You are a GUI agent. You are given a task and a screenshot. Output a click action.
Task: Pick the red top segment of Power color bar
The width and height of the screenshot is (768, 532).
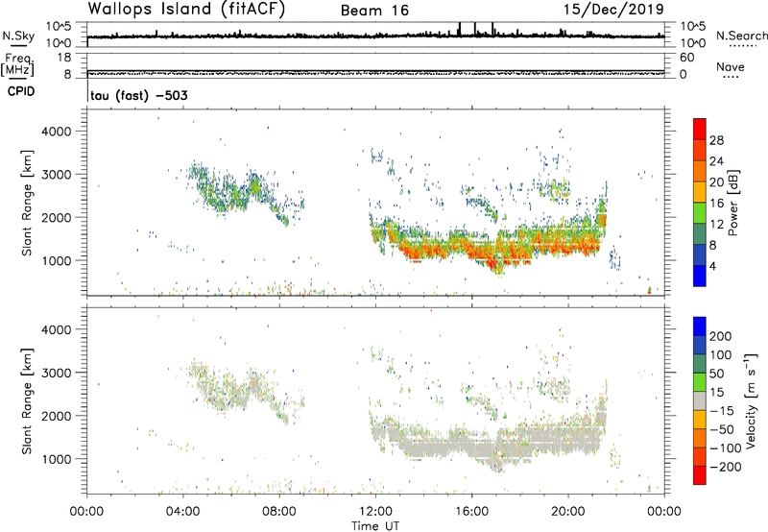pyautogui.click(x=700, y=130)
